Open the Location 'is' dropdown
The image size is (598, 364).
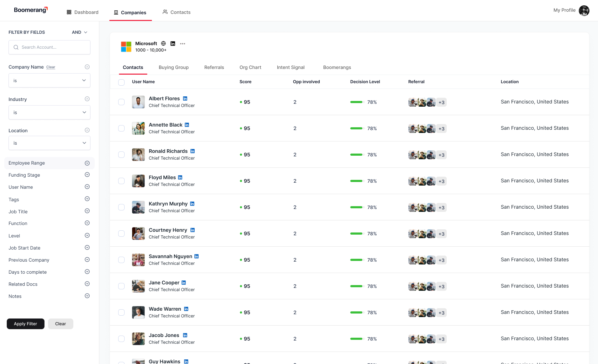pyautogui.click(x=49, y=143)
